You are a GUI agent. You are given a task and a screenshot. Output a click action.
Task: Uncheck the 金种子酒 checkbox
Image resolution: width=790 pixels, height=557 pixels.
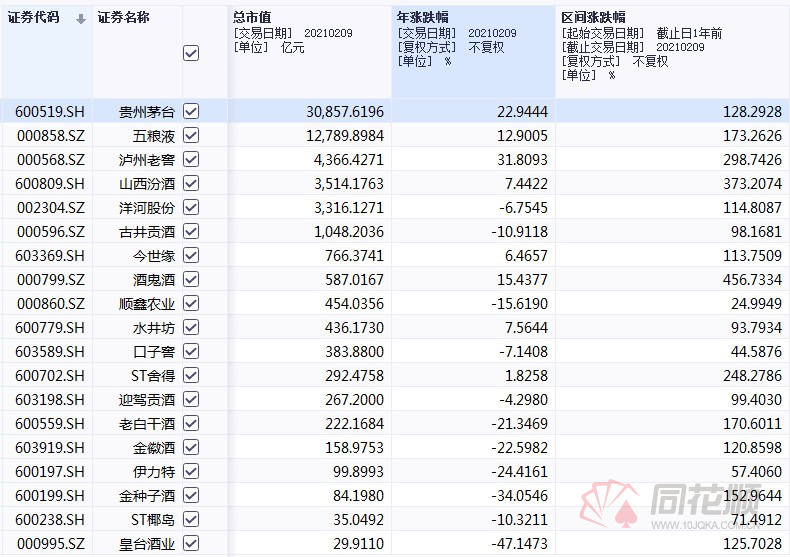tap(191, 495)
